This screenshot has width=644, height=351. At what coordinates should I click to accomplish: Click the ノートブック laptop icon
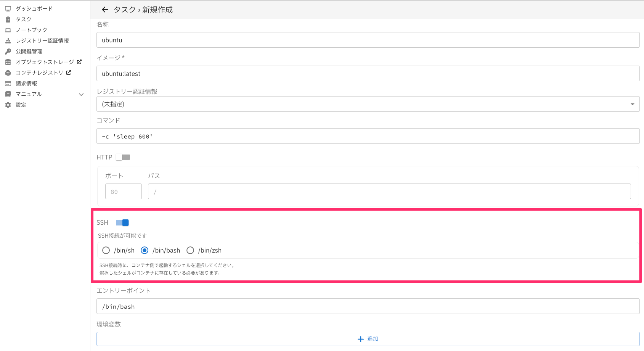coord(8,30)
